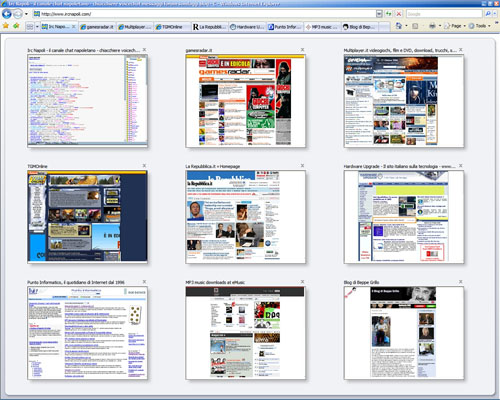Open the address bar history dropdown
The image size is (500, 400).
click(x=379, y=14)
